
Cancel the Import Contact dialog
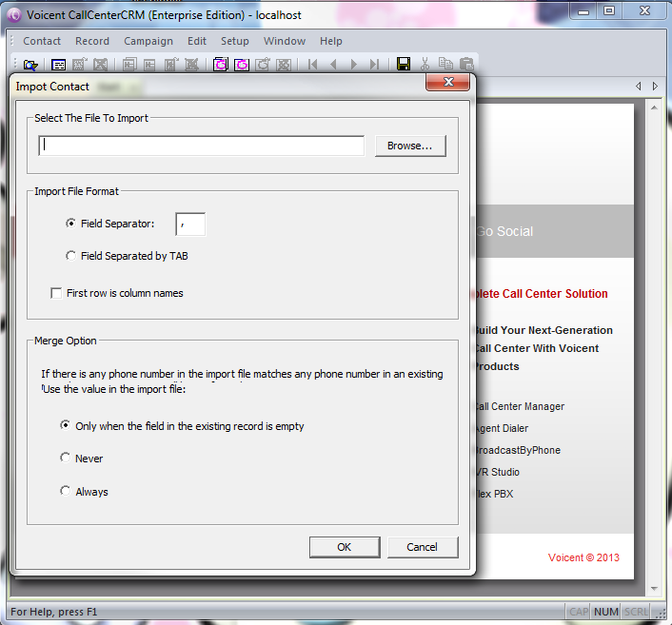point(422,547)
